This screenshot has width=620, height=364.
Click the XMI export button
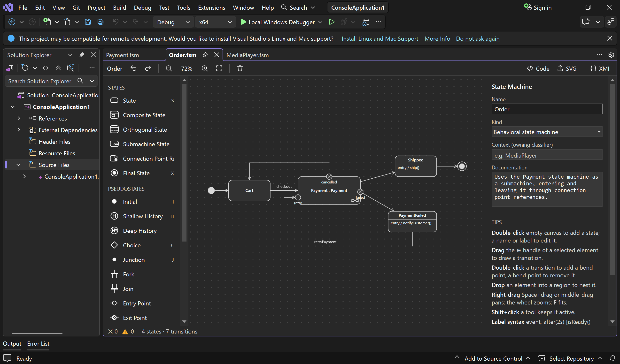tap(600, 68)
